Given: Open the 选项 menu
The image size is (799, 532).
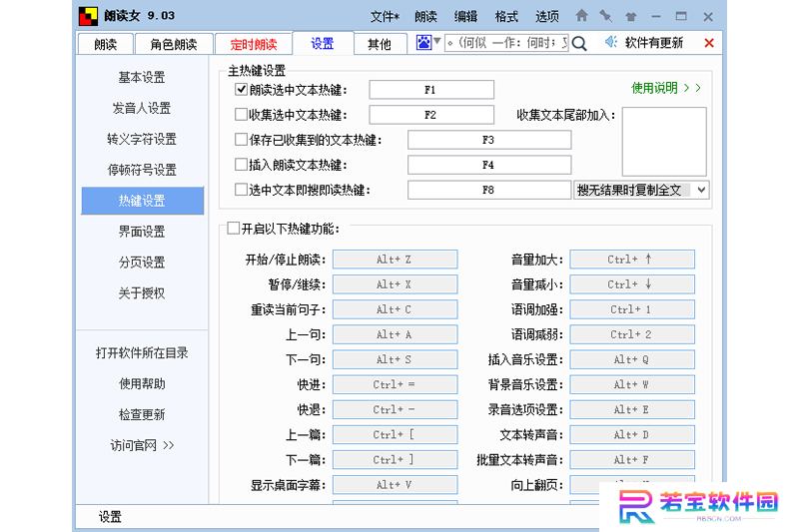Looking at the screenshot, I should (x=546, y=17).
